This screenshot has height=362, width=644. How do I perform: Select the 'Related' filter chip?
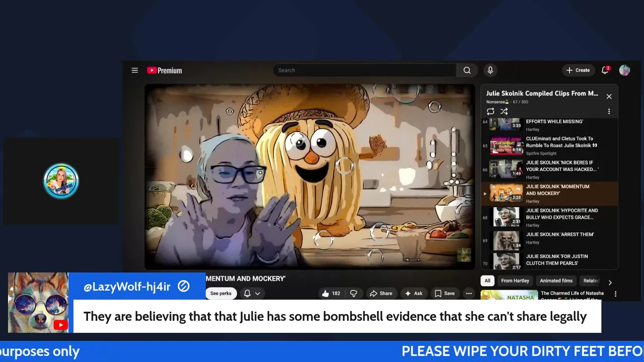[x=591, y=281]
